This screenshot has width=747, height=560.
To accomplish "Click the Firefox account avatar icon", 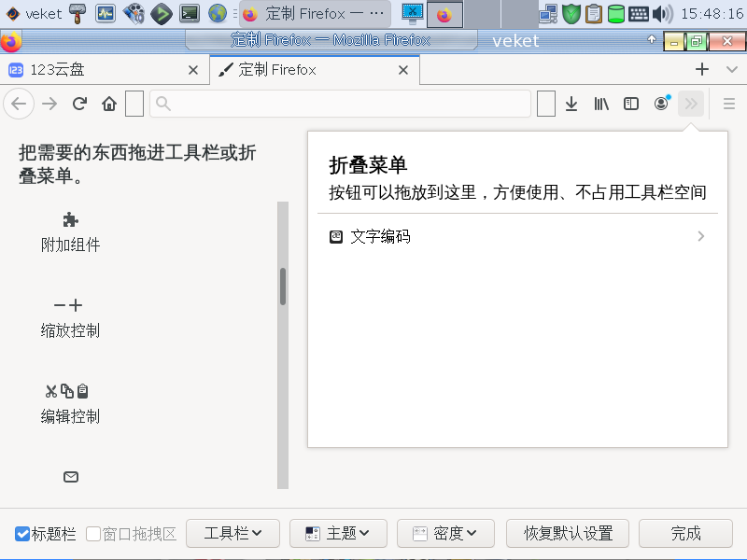I will pyautogui.click(x=661, y=104).
